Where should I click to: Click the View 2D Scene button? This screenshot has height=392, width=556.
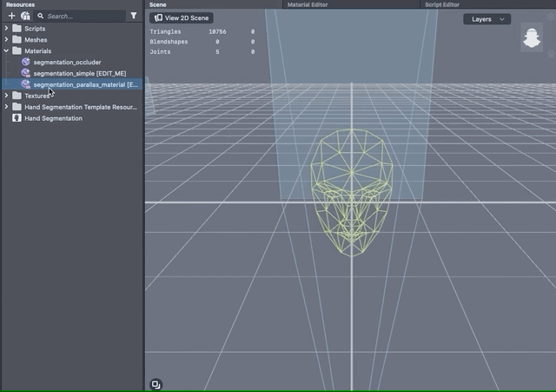(x=182, y=18)
